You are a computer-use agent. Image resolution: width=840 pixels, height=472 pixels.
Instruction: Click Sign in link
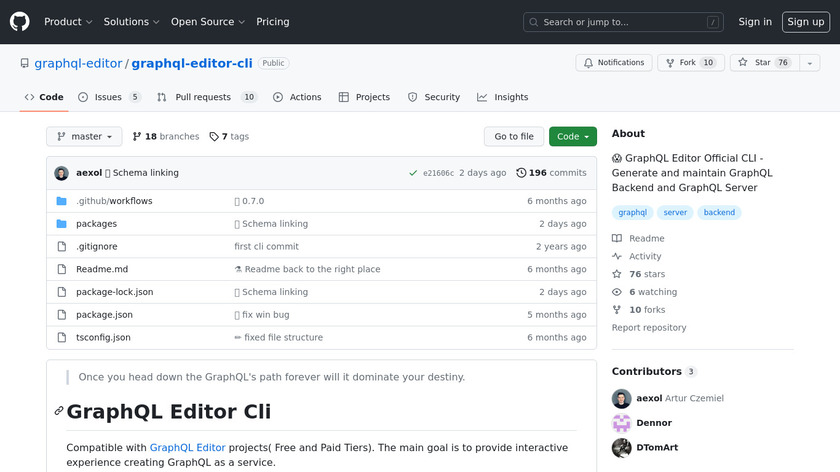(x=755, y=22)
